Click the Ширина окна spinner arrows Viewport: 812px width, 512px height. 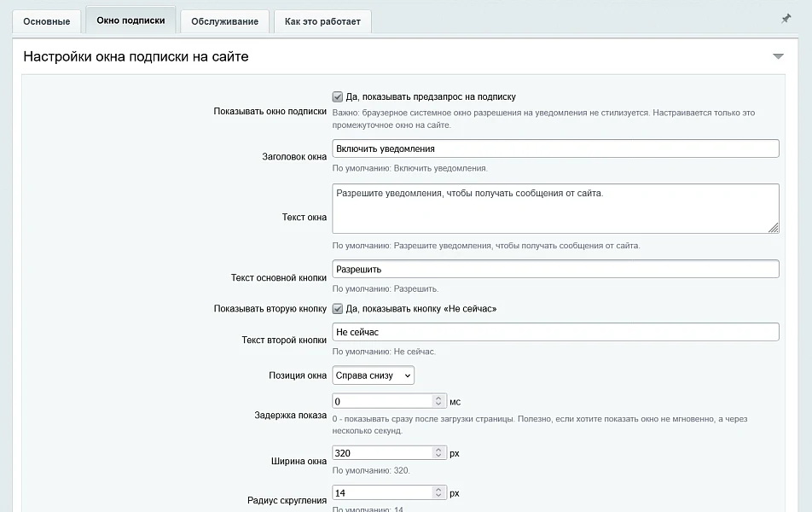[x=438, y=453]
